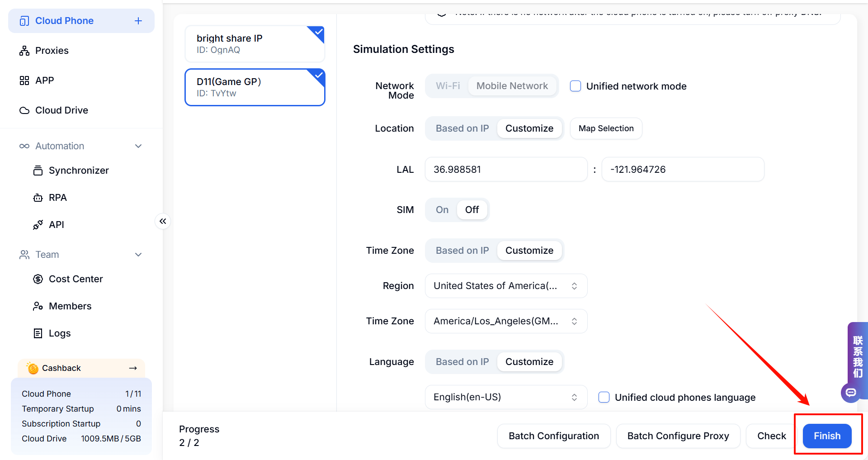Expand the English(en-US) language dropdown
The image size is (868, 460).
point(506,397)
